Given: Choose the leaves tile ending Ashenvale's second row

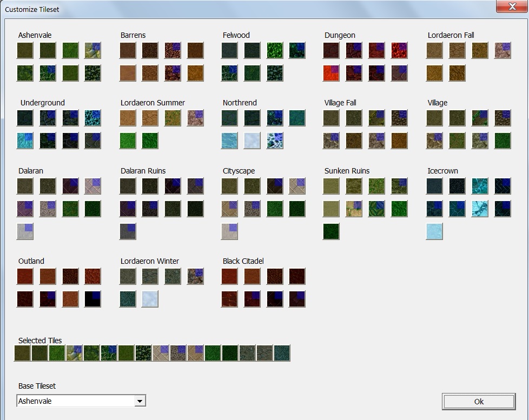Looking at the screenshot, I should coord(93,73).
